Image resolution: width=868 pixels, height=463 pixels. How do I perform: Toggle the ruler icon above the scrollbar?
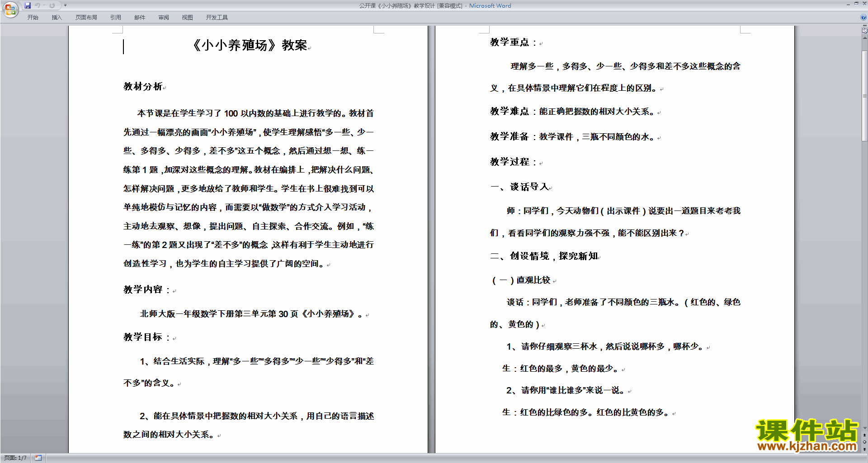(864, 31)
